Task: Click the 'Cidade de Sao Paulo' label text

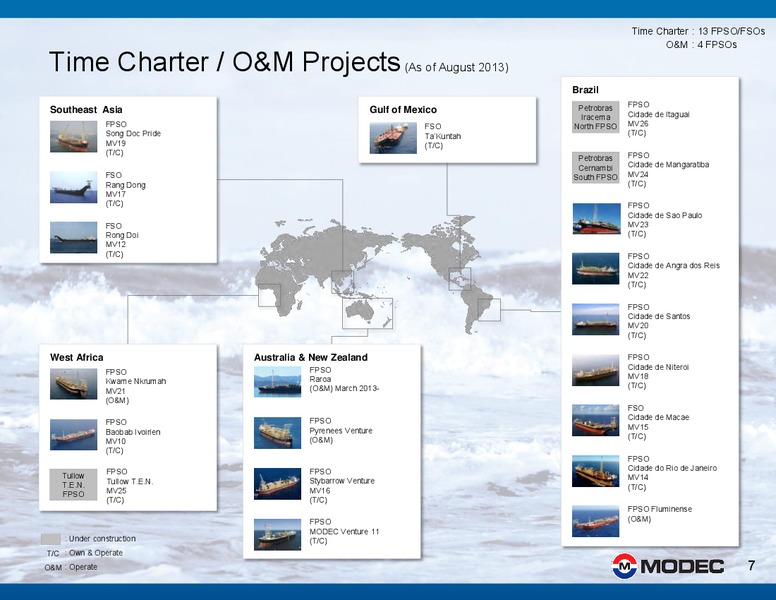Action: [665, 215]
